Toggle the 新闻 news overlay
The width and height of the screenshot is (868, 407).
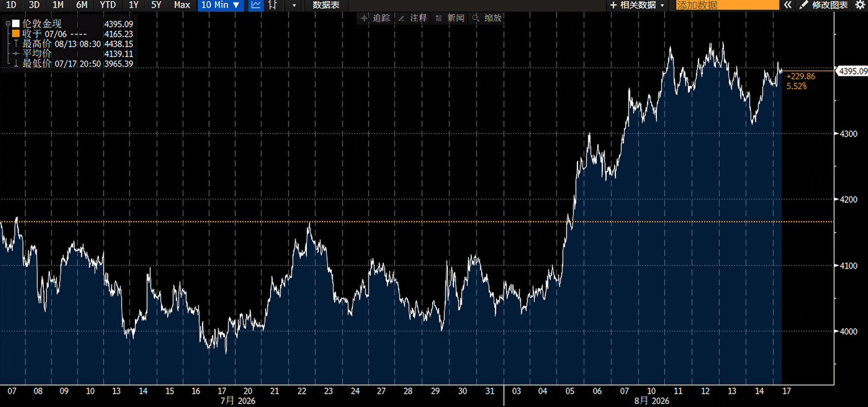click(450, 18)
